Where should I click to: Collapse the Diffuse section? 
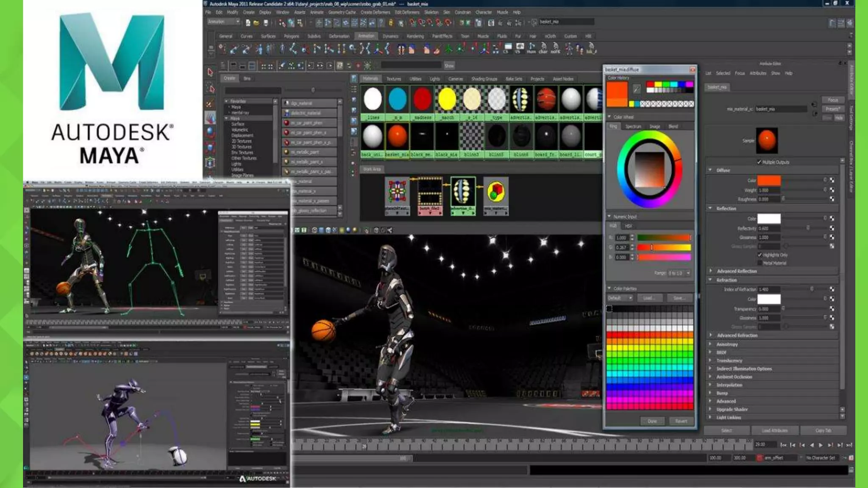(x=711, y=170)
